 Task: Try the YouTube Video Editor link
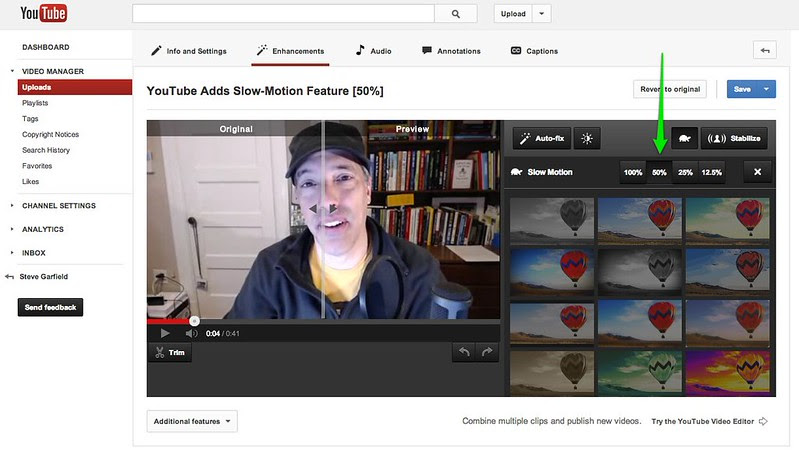(709, 421)
